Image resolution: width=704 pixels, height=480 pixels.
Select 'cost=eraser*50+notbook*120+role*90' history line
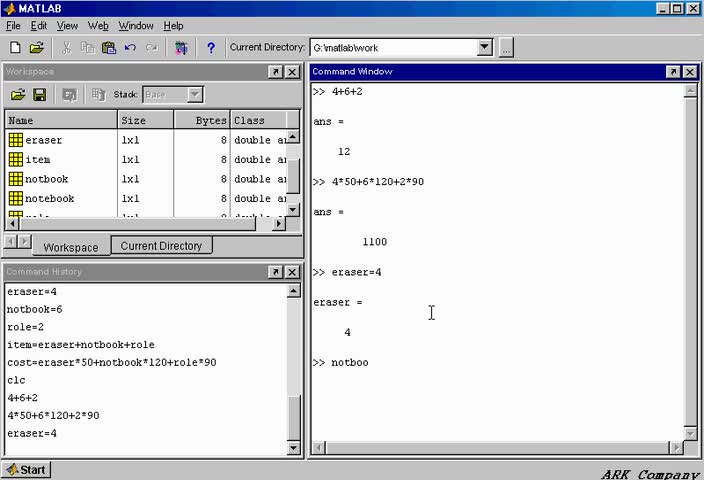(112, 362)
